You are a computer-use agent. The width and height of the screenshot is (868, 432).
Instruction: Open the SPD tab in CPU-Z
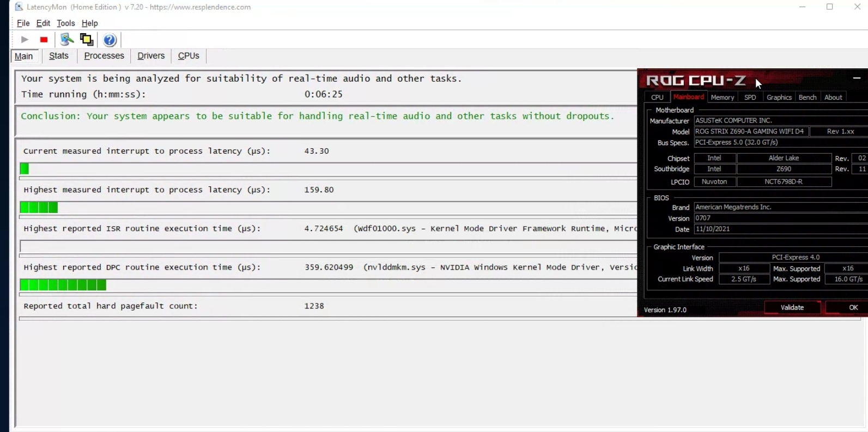[750, 98]
